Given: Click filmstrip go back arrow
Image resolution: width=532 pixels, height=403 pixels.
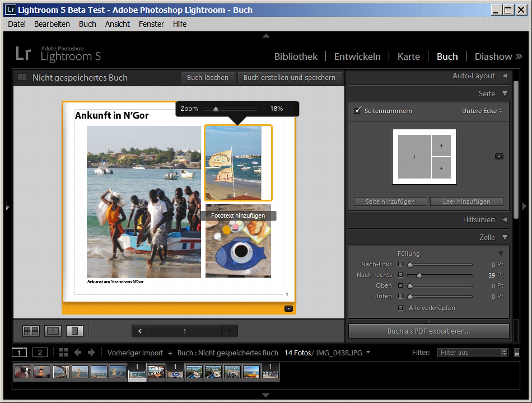Looking at the screenshot, I should coord(78,352).
